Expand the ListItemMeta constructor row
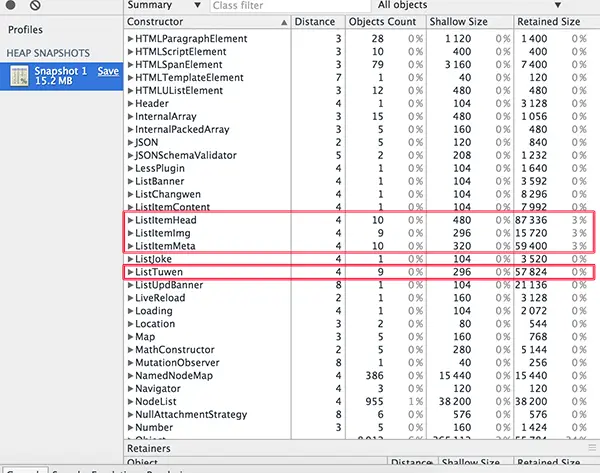The height and width of the screenshot is (473, 600). click(130, 246)
